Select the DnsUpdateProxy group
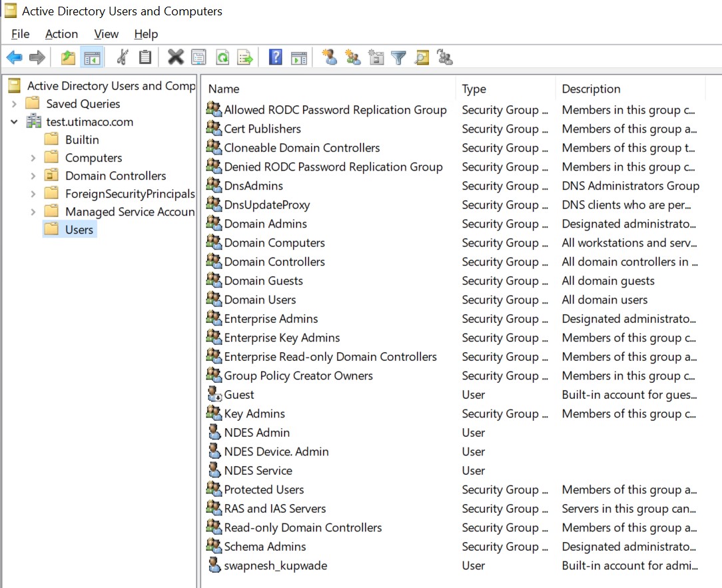Screen dimensions: 722x588 (x=266, y=204)
